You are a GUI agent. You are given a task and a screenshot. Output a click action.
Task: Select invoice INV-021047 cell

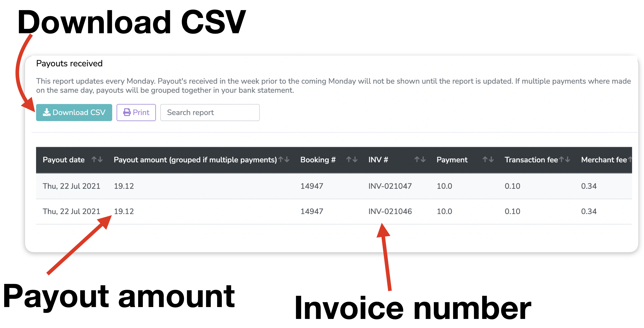coord(390,186)
